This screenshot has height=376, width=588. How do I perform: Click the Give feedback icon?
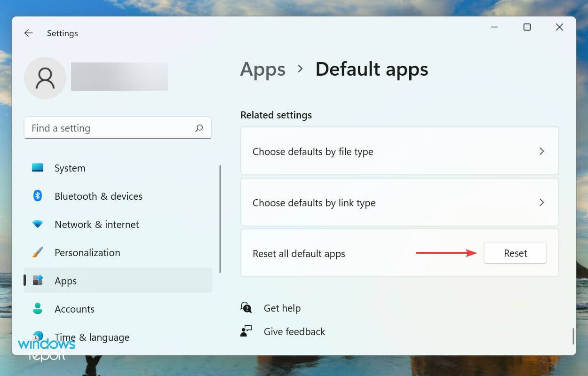click(246, 331)
